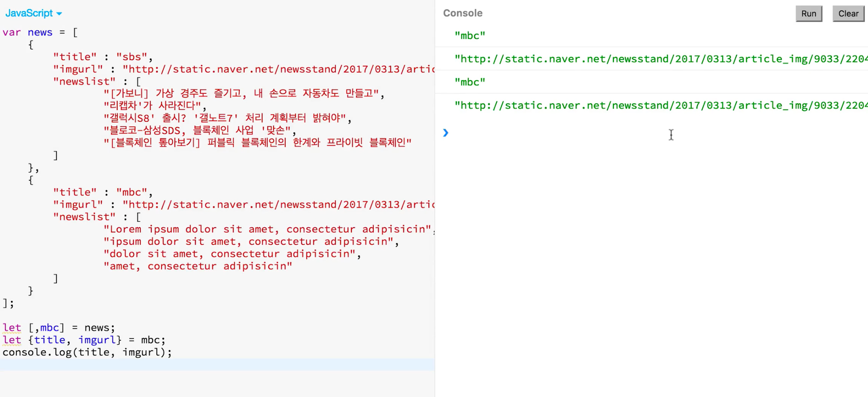Click the Console panel heading
868x397 pixels.
(x=462, y=13)
